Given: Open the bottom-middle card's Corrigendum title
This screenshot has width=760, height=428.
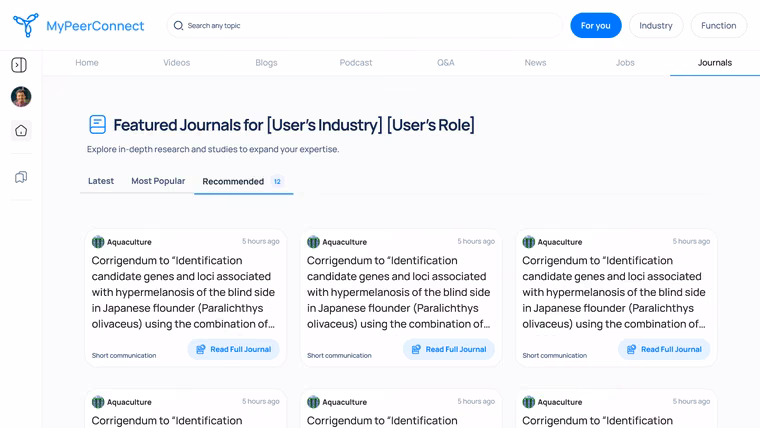Looking at the screenshot, I should pos(382,420).
